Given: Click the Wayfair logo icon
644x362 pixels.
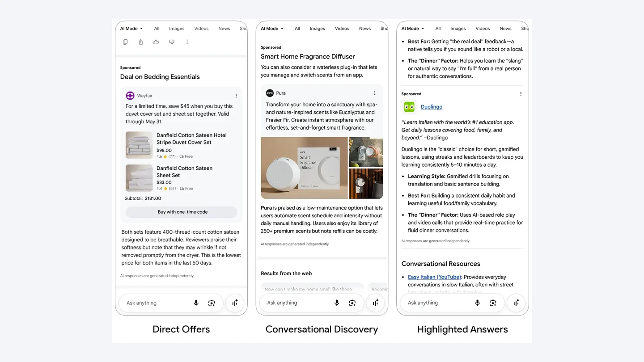Looking at the screenshot, I should coord(130,96).
